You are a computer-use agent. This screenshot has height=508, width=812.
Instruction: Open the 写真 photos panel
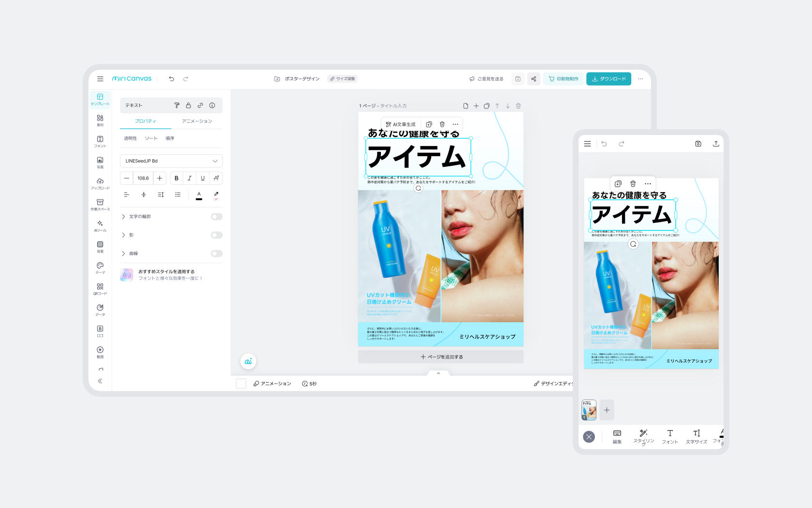pyautogui.click(x=100, y=163)
